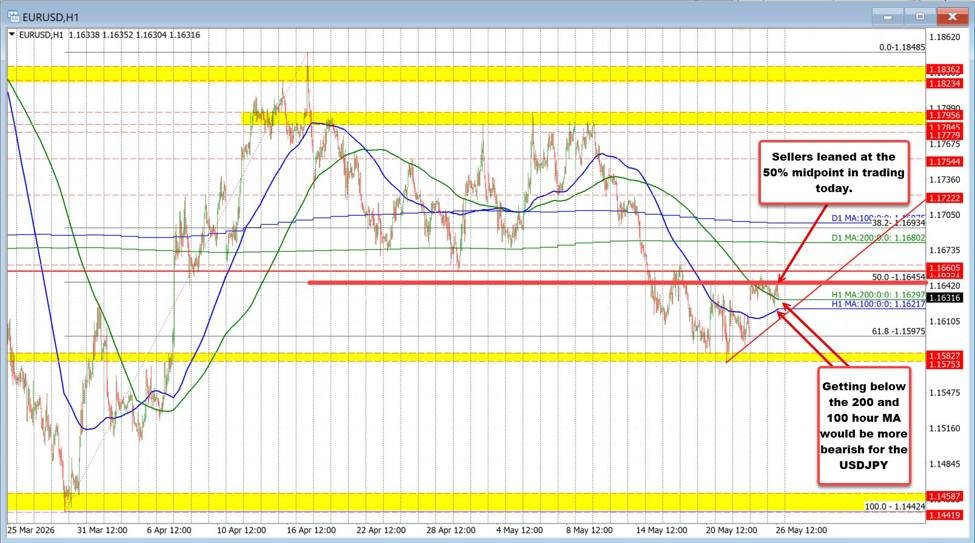
Task: Click the red price label 1.17956
Action: point(945,115)
